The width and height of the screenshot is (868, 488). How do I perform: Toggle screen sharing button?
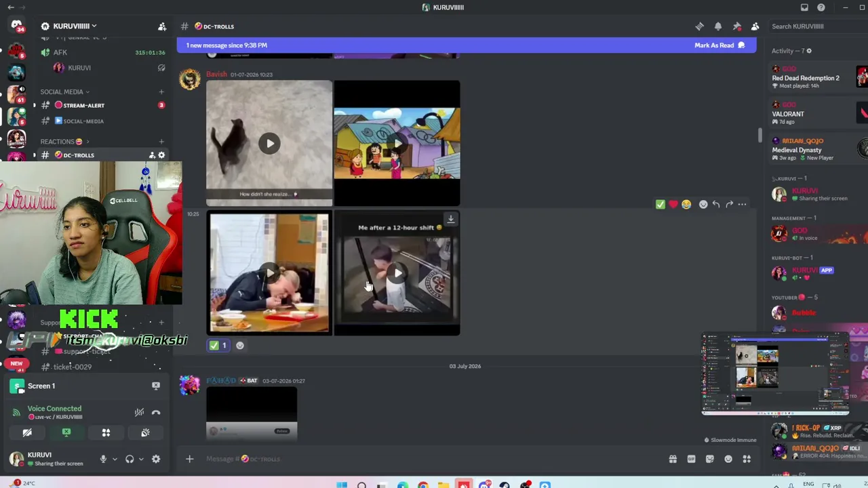pos(66,432)
